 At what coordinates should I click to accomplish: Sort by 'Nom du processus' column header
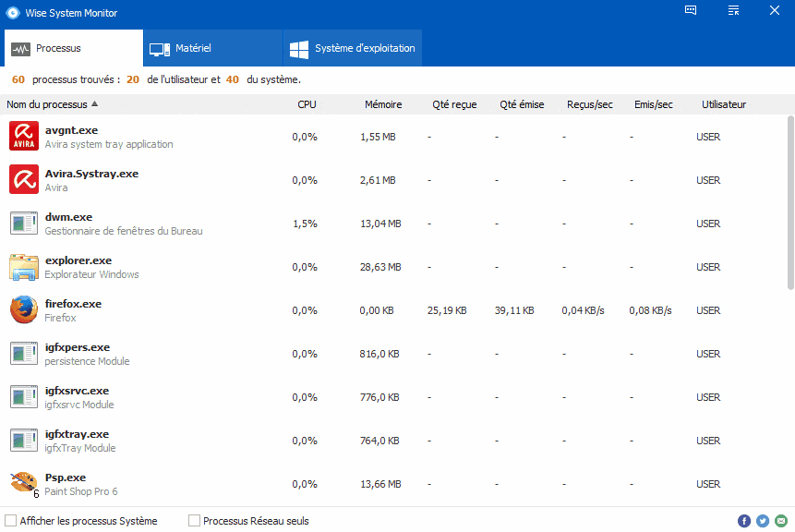(x=47, y=104)
